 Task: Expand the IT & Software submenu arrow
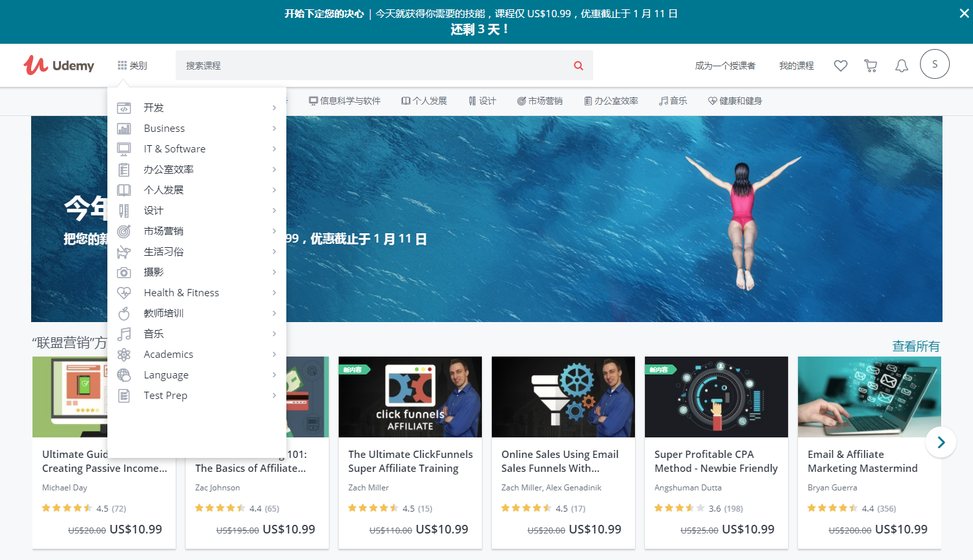(x=274, y=149)
